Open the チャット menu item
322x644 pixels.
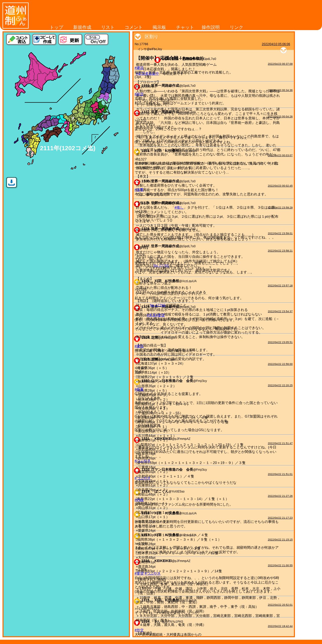(x=185, y=27)
